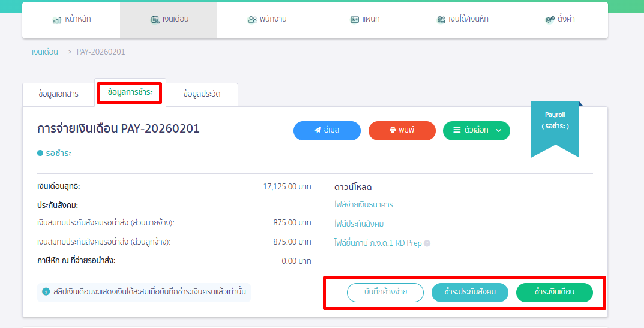Click the รอชำระ status label
This screenshot has width=644, height=328.
58,154
